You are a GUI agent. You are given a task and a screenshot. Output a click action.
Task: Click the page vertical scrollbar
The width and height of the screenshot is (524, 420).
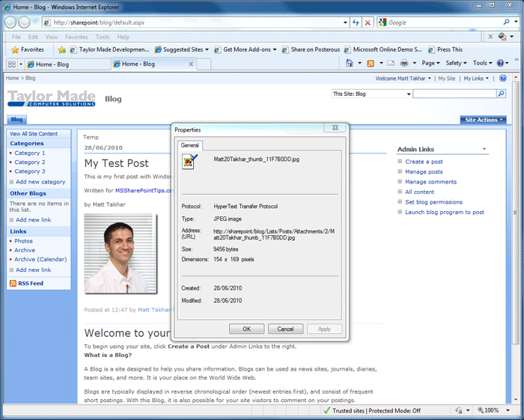coord(515,238)
